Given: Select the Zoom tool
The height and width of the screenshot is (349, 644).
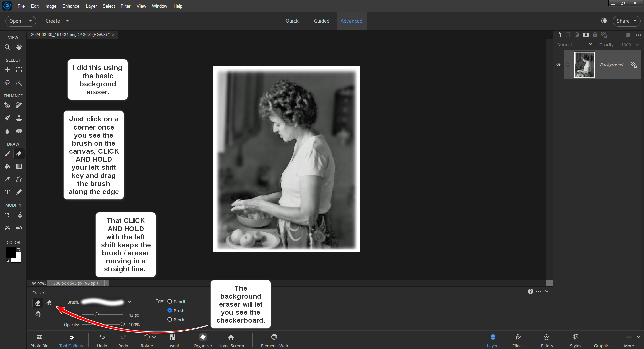Looking at the screenshot, I should (x=7, y=47).
